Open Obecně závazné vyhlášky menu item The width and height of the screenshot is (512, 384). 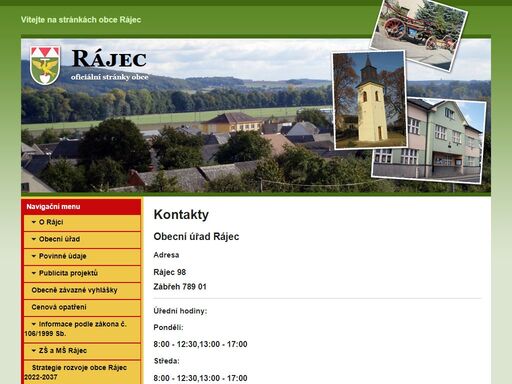click(x=82, y=290)
